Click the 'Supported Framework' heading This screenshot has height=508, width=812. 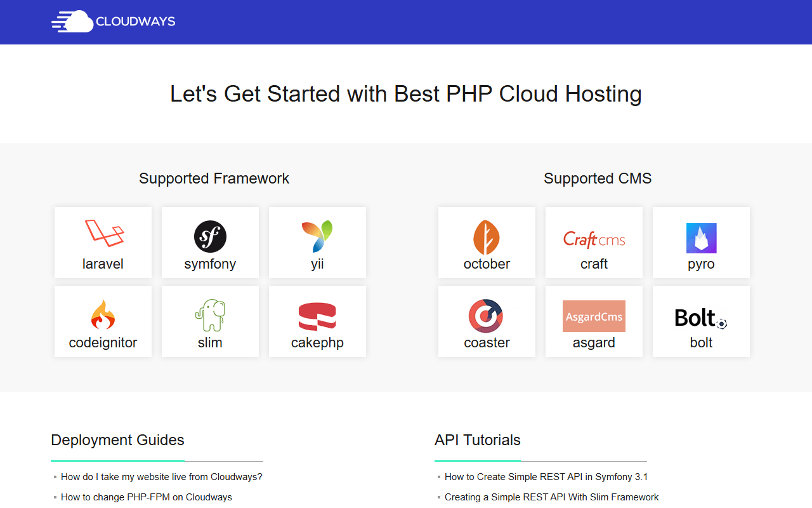click(x=214, y=178)
